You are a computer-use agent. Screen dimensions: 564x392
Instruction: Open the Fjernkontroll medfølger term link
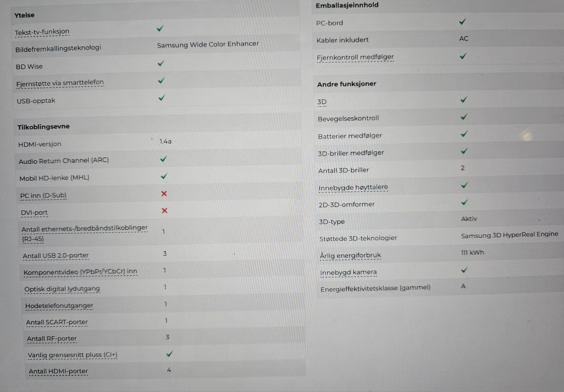coord(355,57)
